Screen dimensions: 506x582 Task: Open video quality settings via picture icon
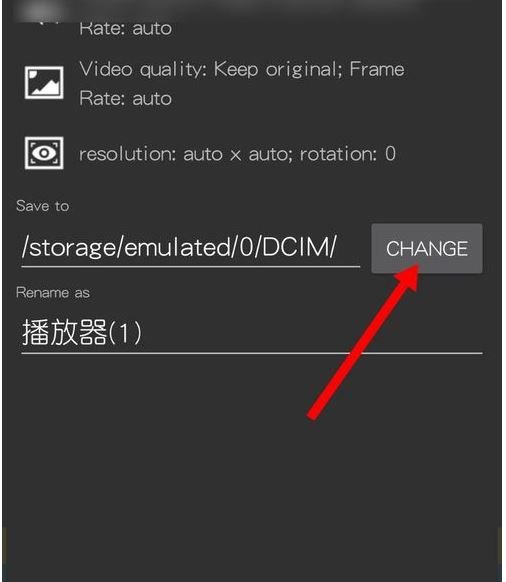(44, 82)
